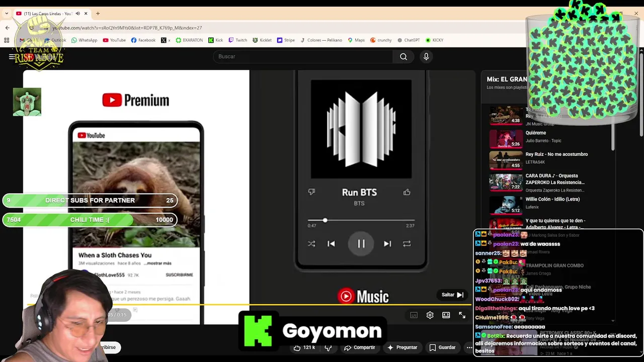Focus the Buscar search field

303,56
